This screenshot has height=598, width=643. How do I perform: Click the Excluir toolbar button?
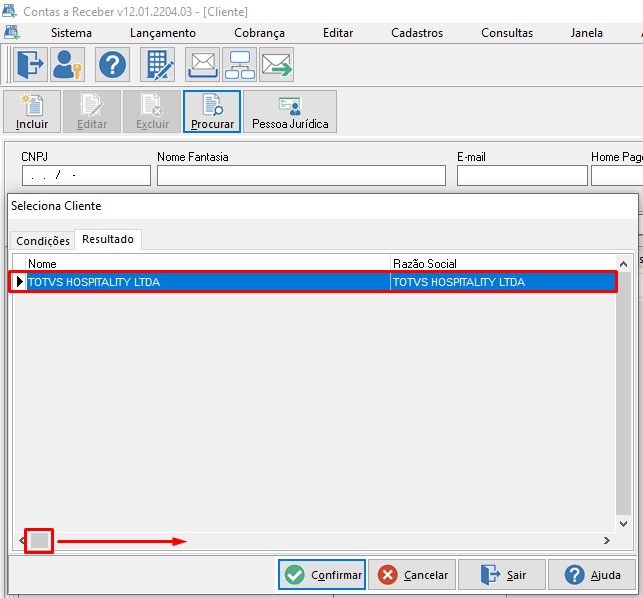(x=152, y=112)
